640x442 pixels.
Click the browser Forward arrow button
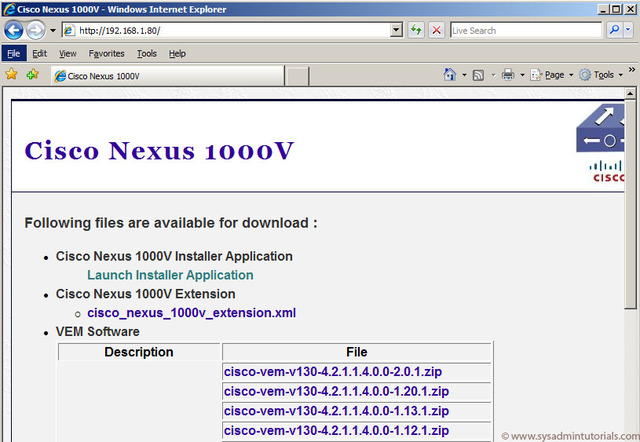(x=36, y=30)
